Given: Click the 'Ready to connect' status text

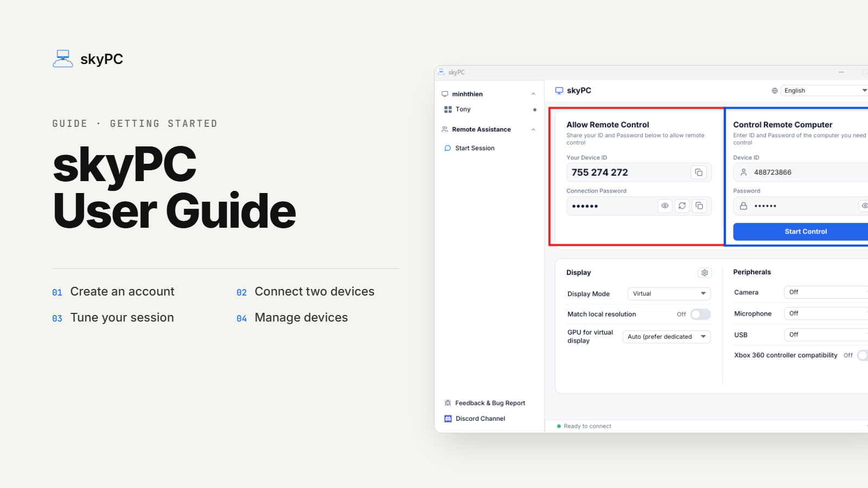Looking at the screenshot, I should (588, 426).
